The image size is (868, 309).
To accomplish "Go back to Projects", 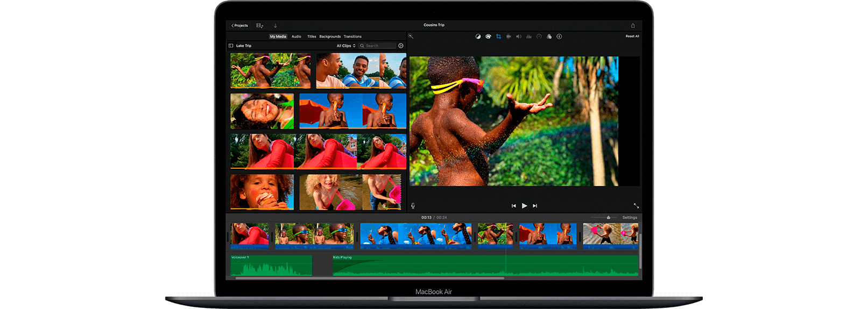I will click(240, 25).
